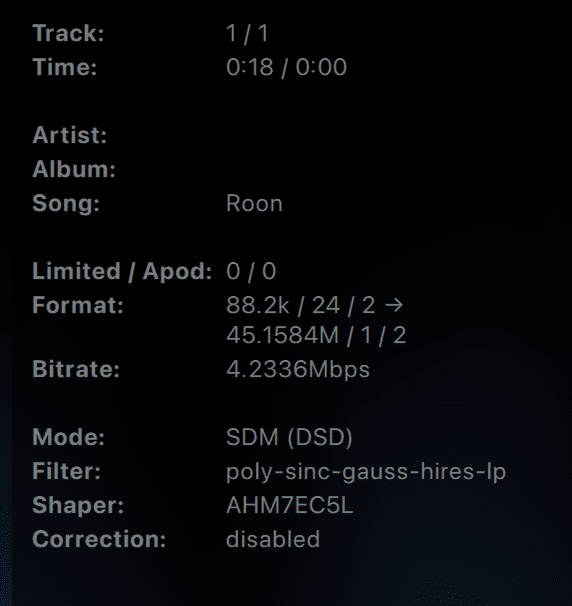Click the Track label

coord(68,33)
